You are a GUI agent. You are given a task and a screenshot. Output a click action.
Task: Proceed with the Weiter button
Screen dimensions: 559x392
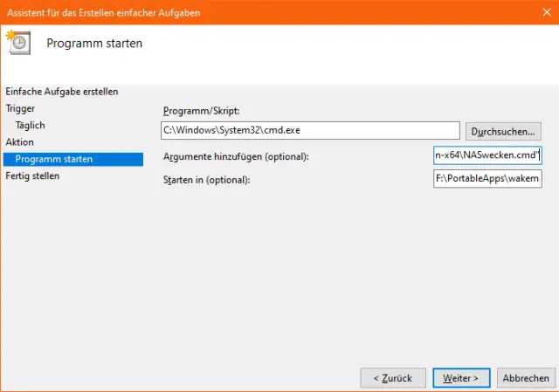pyautogui.click(x=461, y=378)
